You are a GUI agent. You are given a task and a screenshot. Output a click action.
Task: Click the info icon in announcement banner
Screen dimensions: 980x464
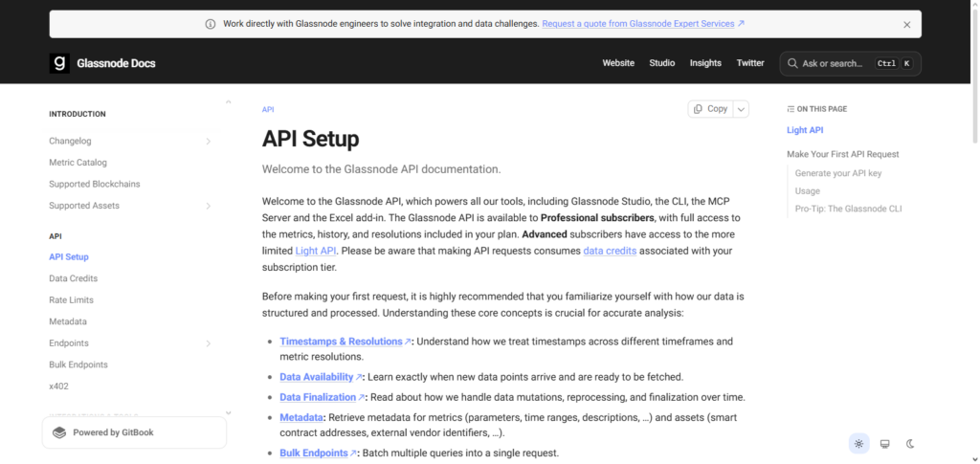tap(211, 24)
